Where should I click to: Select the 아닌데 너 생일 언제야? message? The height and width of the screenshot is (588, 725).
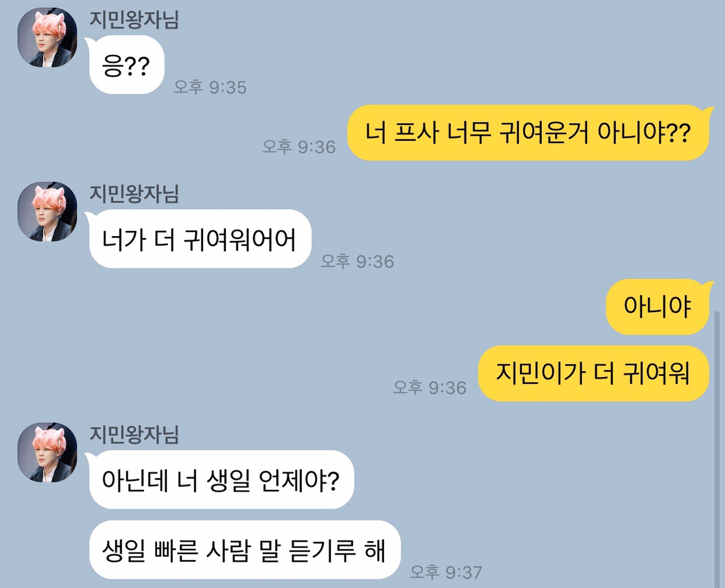(x=221, y=480)
